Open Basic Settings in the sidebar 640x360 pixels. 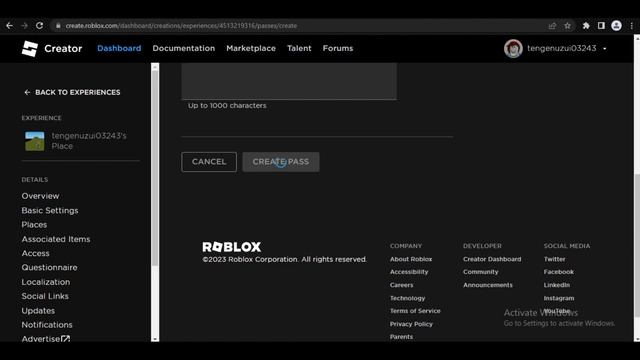(x=50, y=211)
